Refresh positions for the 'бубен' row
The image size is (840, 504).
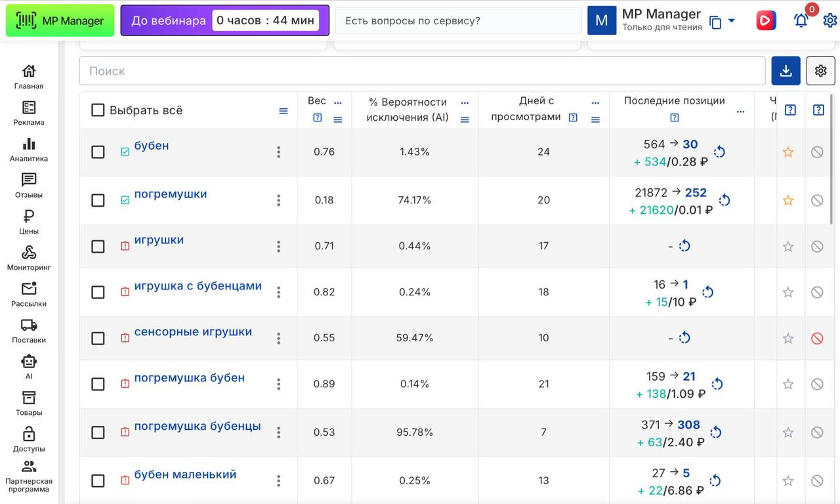coord(719,152)
